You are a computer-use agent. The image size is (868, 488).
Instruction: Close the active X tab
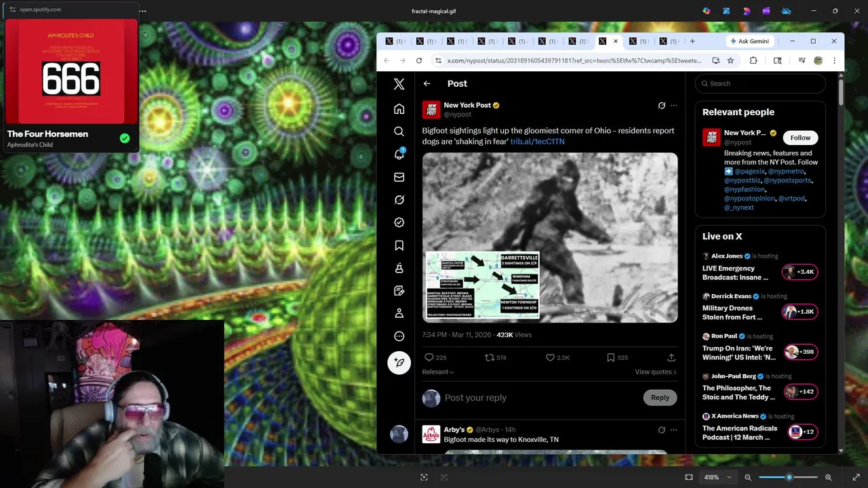point(616,41)
